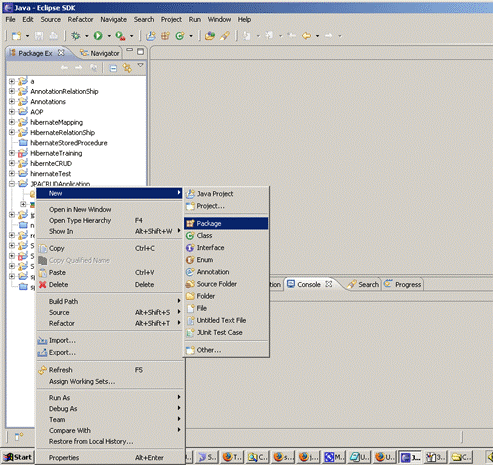
Task: Click Firefox taskbar button labeled T..
Action: point(233,457)
